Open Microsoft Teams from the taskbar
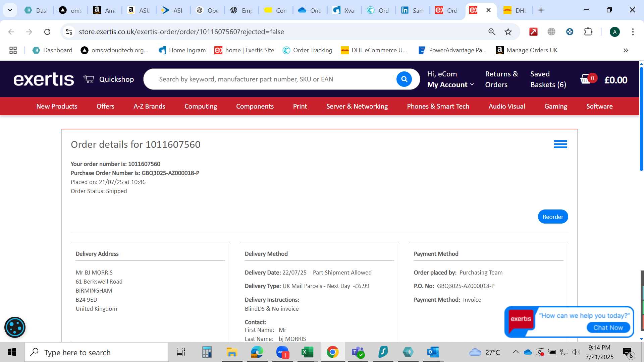The image size is (644, 362). click(358, 352)
